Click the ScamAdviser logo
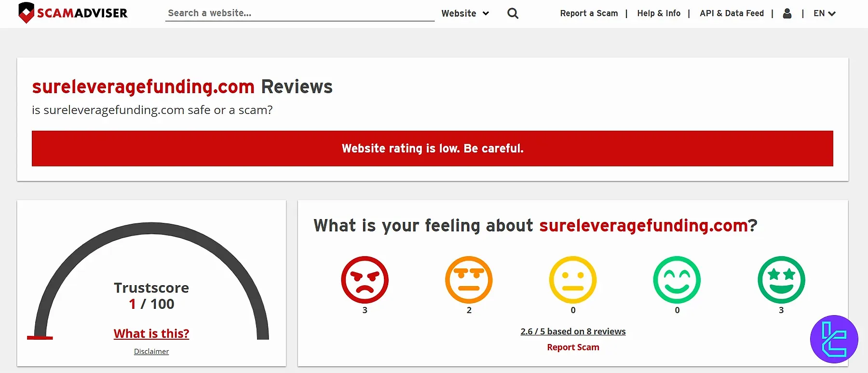This screenshot has width=868, height=373. 73,13
